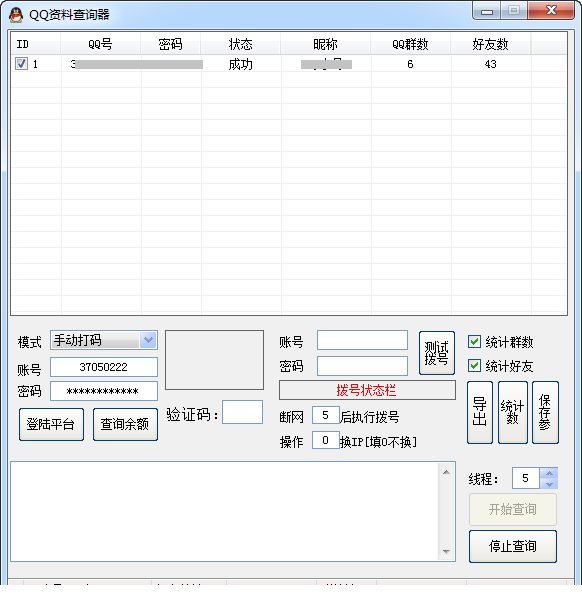Click the red 拨号状态栏 status box
This screenshot has width=582, height=608.
367,390
